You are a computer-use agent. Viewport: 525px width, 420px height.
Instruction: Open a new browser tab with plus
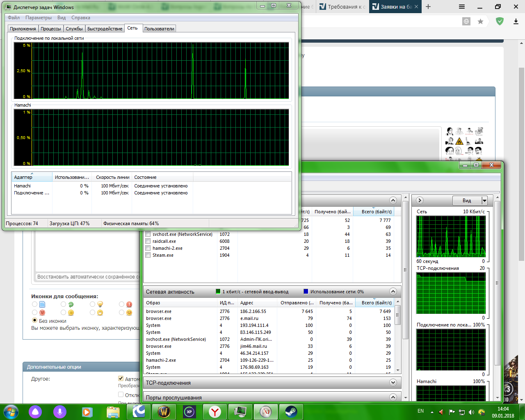click(428, 7)
